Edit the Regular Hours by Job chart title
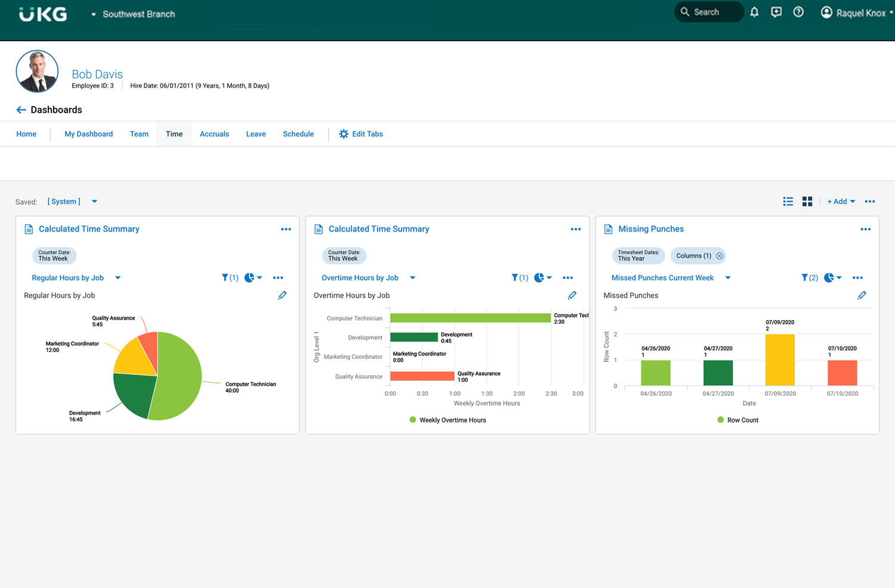The width and height of the screenshot is (895, 588). (x=282, y=295)
